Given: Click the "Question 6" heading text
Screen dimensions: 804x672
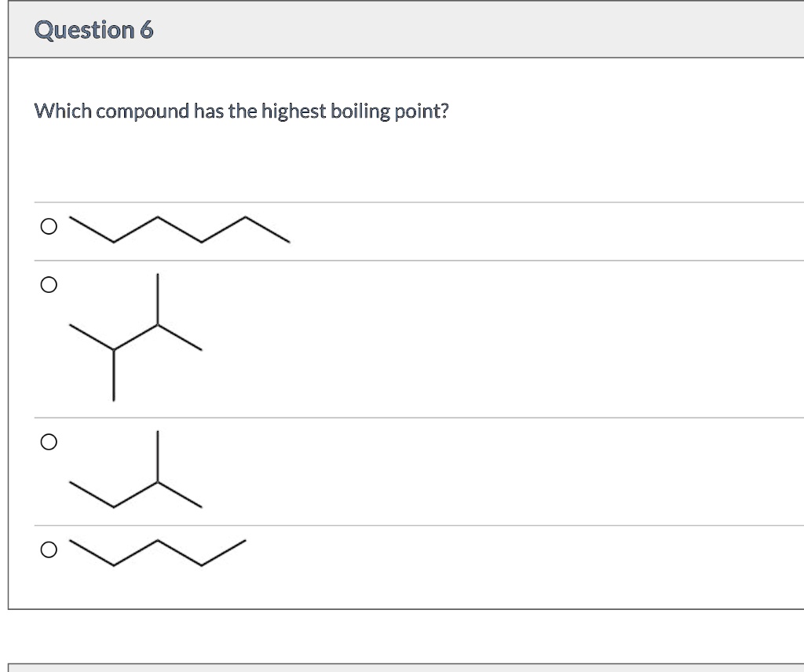Looking at the screenshot, I should coord(94,30).
